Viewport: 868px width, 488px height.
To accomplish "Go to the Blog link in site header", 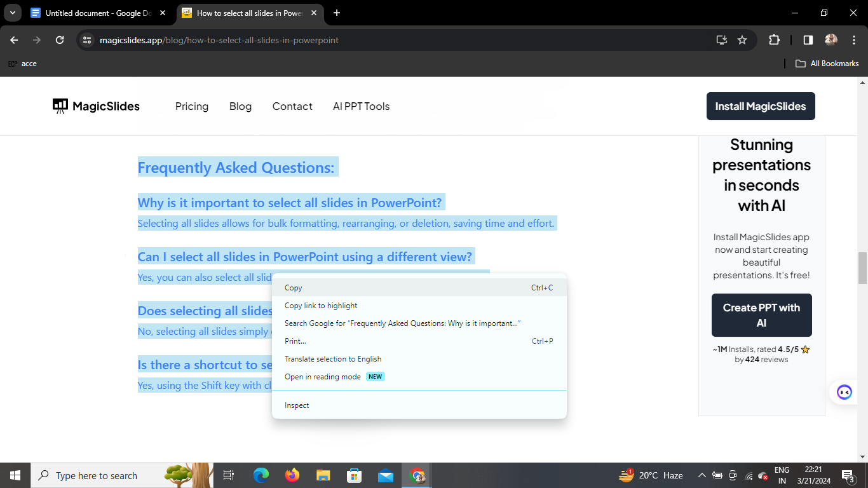I will (x=240, y=106).
